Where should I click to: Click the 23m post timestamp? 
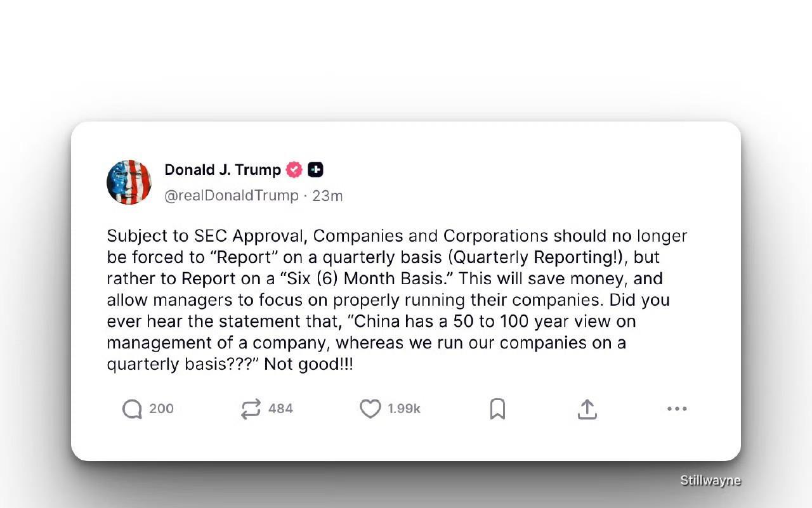click(327, 195)
